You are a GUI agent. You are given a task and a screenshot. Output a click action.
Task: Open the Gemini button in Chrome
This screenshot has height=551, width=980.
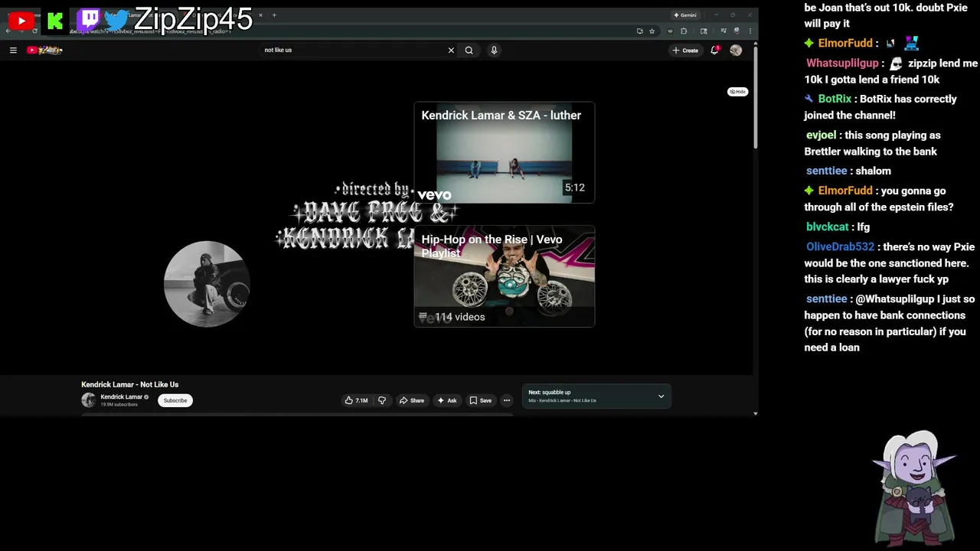point(684,15)
